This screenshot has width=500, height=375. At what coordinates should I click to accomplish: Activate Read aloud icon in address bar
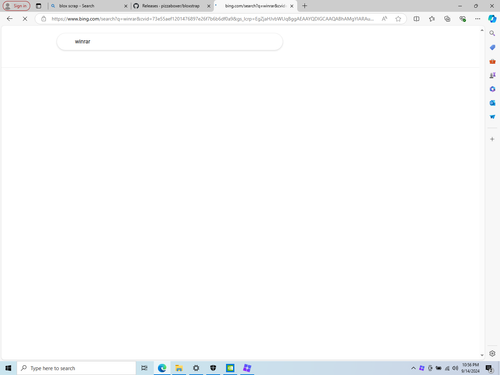coord(384,19)
